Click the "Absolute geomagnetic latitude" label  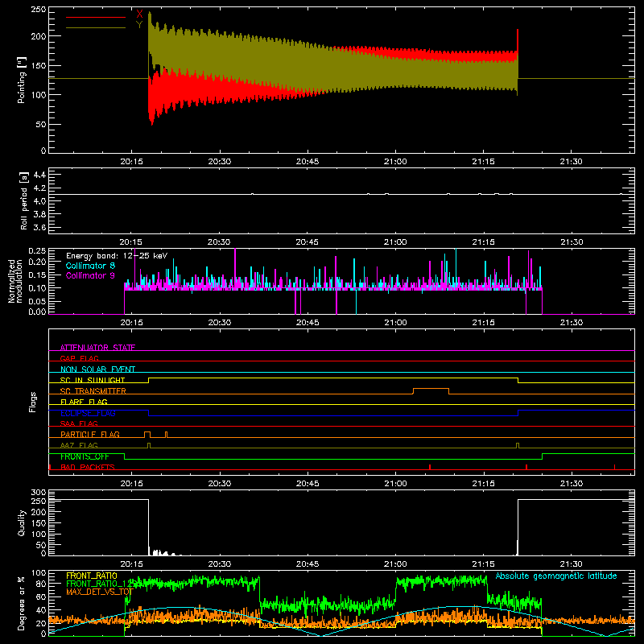(x=556, y=576)
